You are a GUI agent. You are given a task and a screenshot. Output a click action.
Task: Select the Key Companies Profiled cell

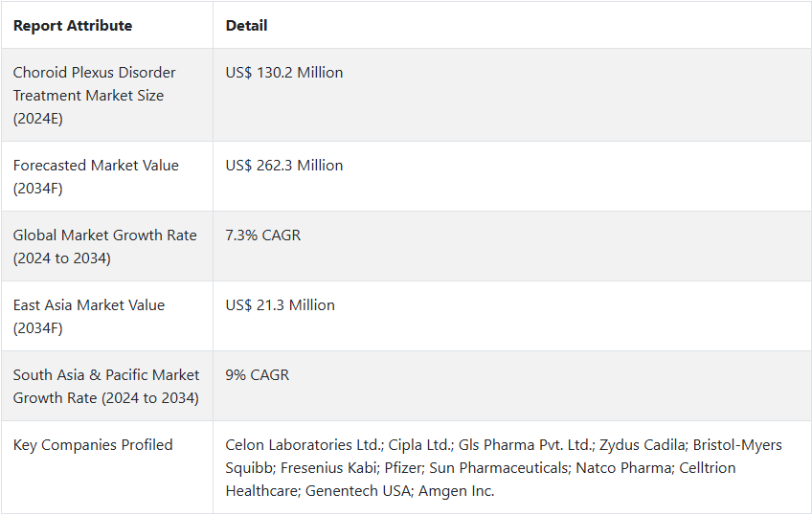pos(106,467)
